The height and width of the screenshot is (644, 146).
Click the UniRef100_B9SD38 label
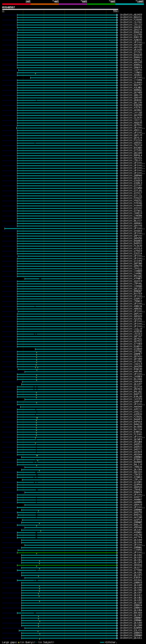tap(131, 55)
